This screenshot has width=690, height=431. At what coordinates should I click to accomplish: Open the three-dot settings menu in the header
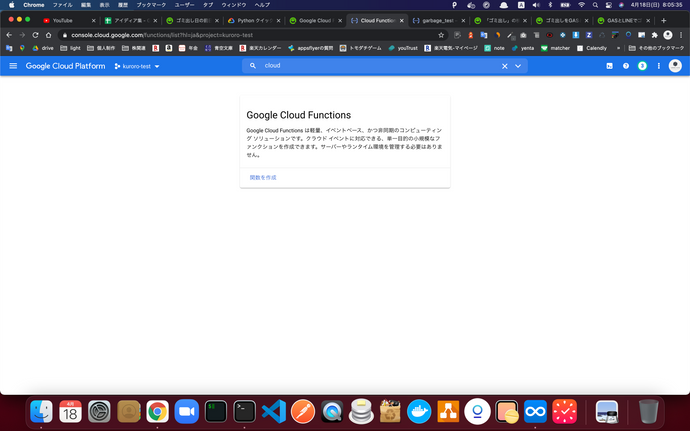659,66
